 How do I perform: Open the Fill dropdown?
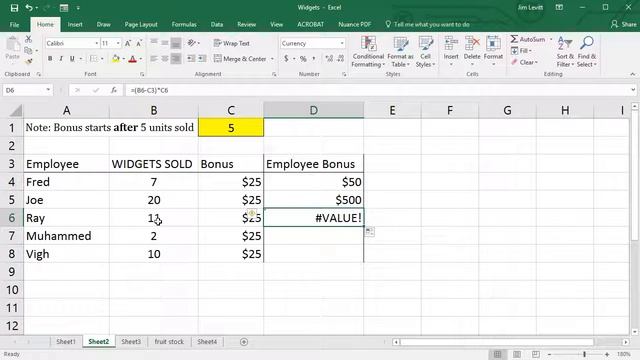[521, 51]
